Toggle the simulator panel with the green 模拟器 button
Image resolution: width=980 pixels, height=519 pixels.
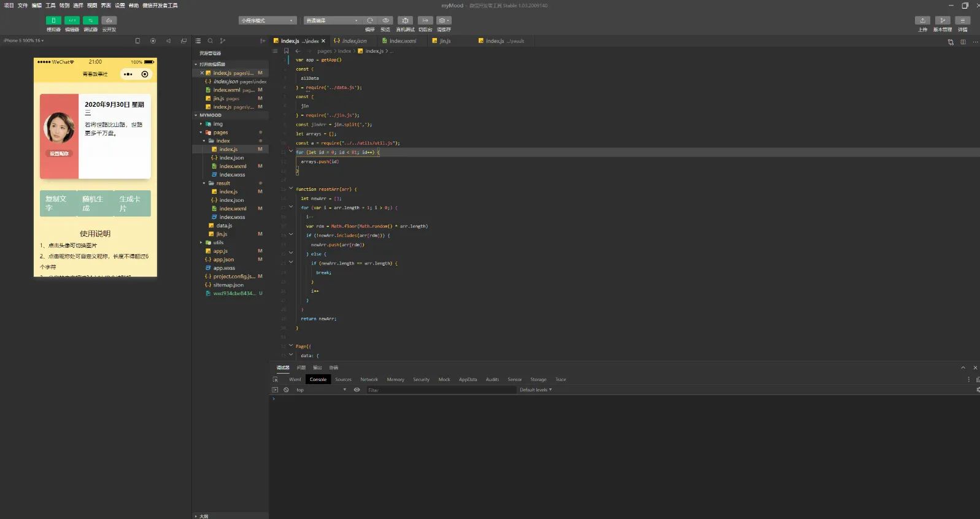[53, 20]
